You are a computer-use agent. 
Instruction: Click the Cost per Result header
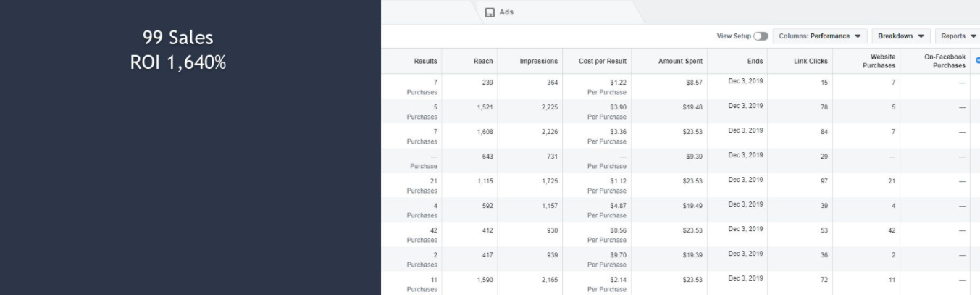[603, 61]
